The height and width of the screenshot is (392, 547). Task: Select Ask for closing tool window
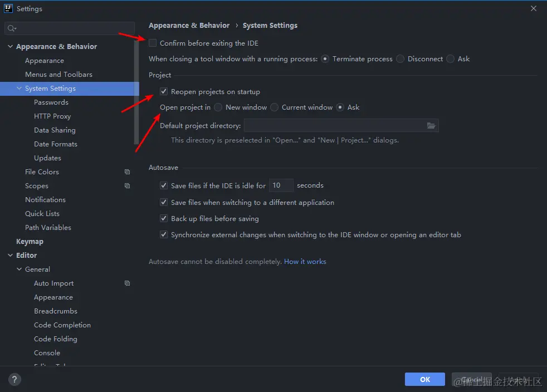(451, 59)
